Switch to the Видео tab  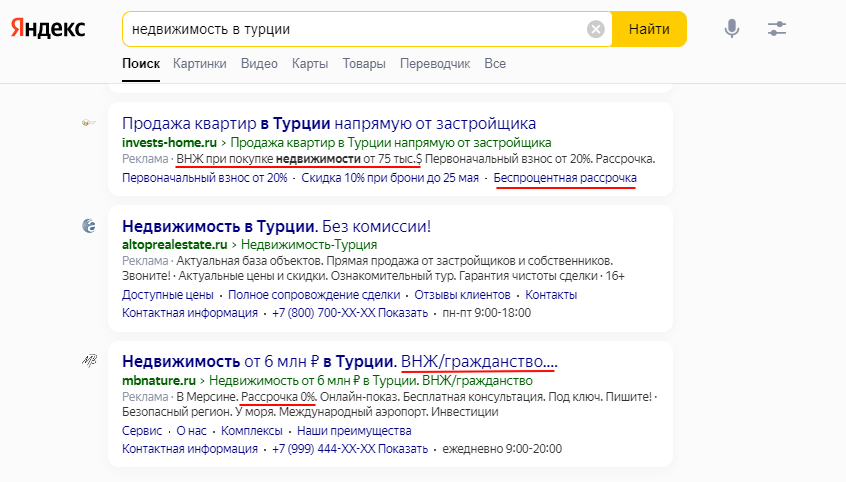[x=259, y=64]
